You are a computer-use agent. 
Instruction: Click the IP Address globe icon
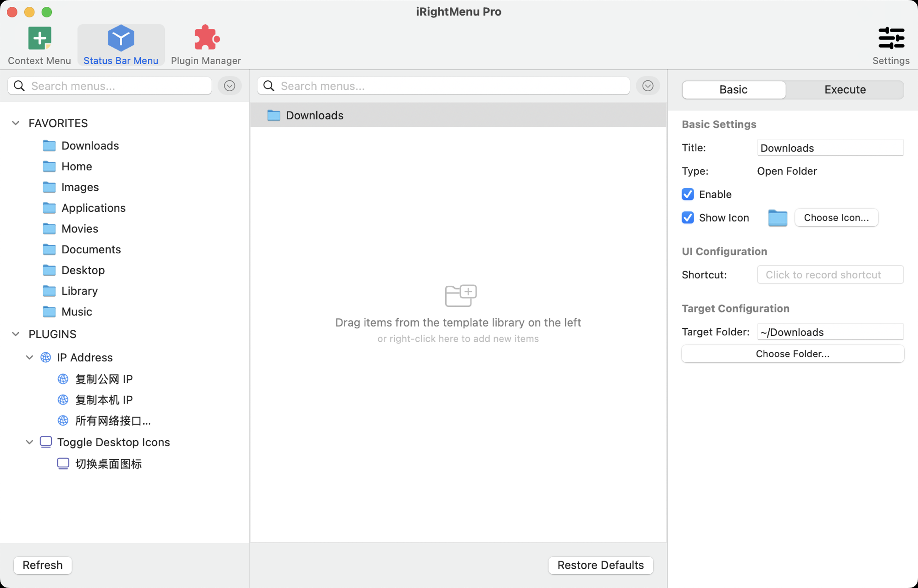[45, 357]
